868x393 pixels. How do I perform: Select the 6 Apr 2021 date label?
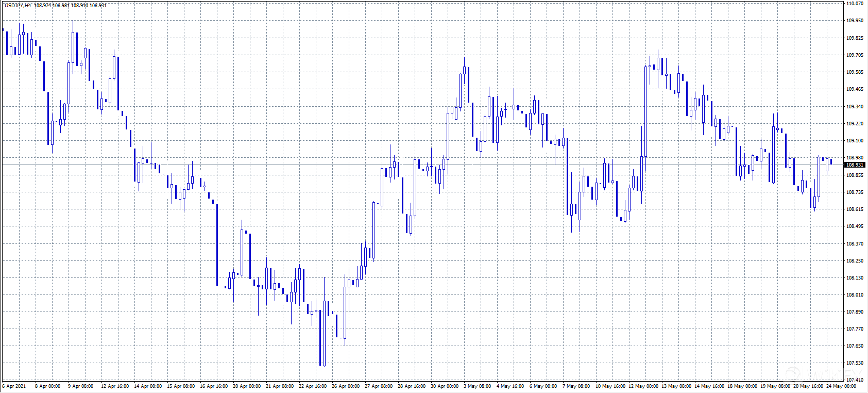pos(14,386)
